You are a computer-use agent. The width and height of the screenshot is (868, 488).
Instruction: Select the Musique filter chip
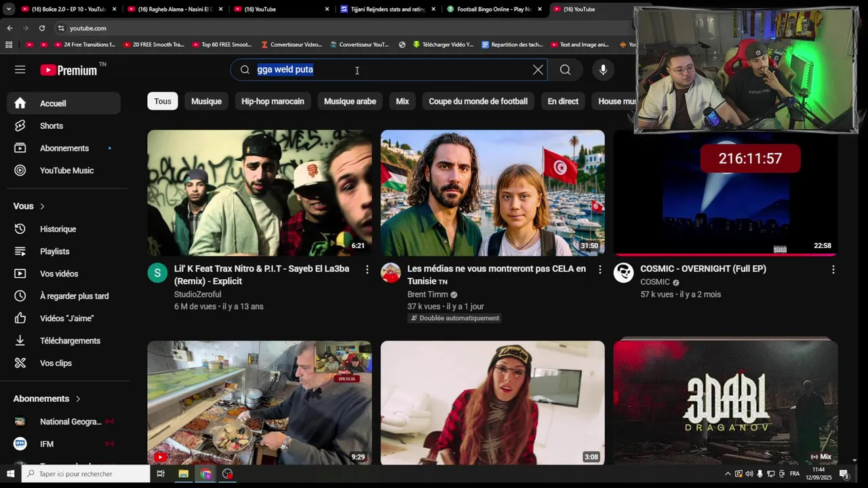click(206, 101)
